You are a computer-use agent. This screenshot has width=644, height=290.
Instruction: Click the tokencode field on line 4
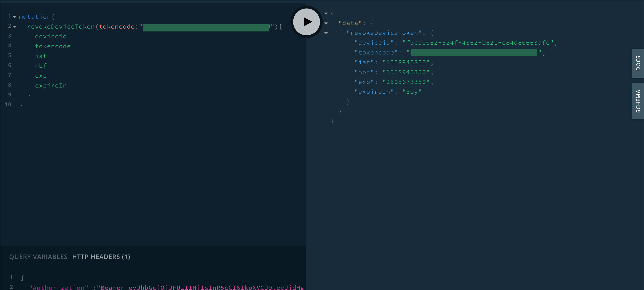[53, 46]
